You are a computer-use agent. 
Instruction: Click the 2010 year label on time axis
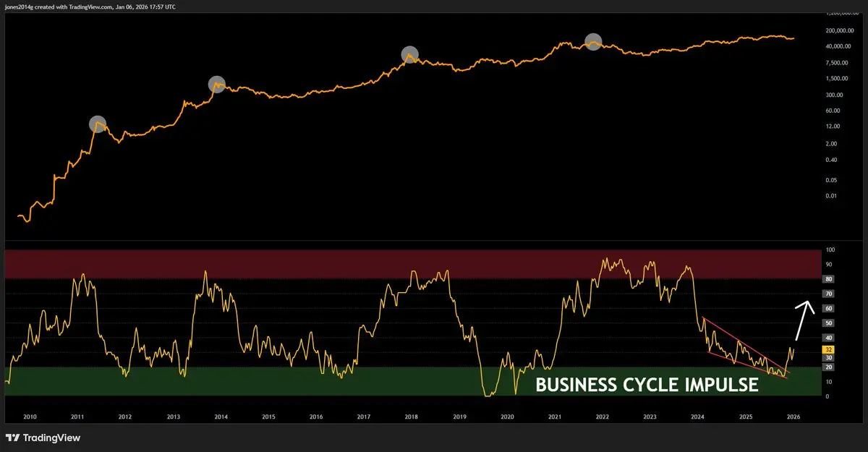coord(30,417)
